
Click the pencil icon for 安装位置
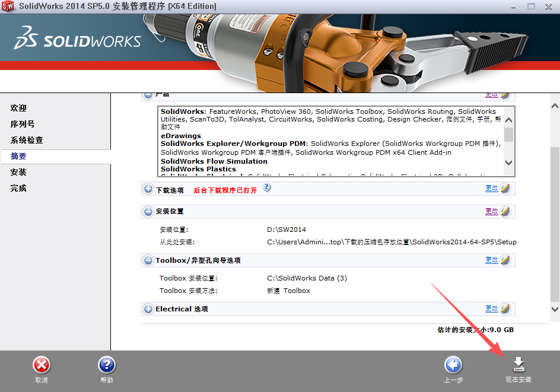point(505,211)
